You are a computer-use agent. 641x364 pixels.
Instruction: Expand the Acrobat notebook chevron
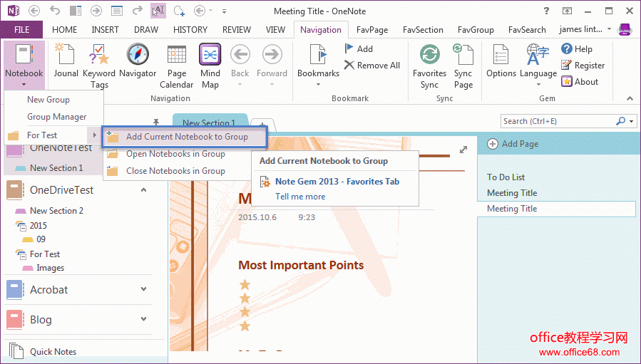coord(144,289)
